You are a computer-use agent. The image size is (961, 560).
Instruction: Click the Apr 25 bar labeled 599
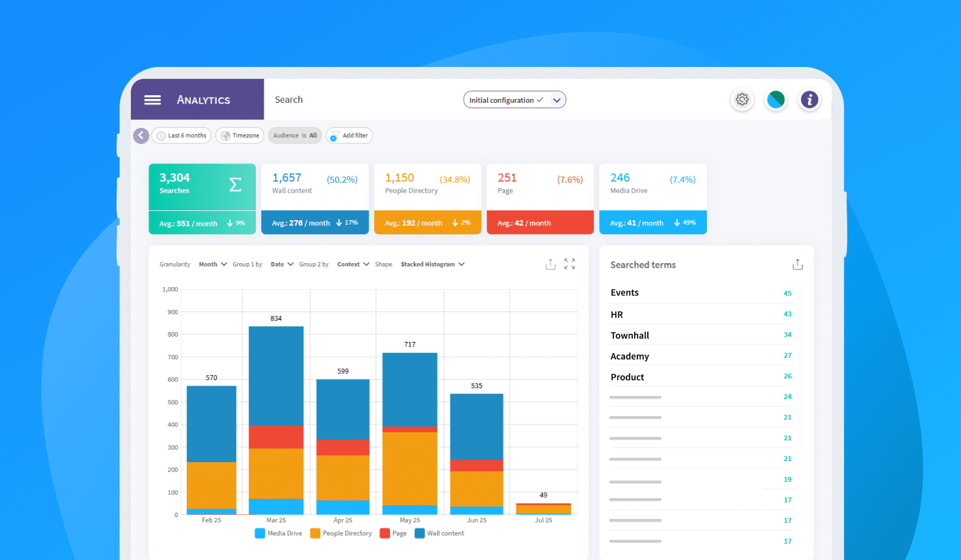click(x=343, y=447)
